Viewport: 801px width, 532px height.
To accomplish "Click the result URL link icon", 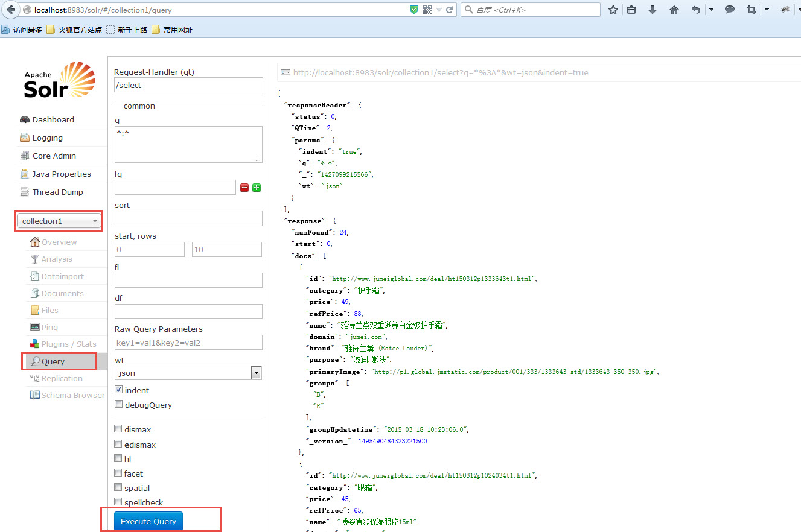I will click(286, 72).
